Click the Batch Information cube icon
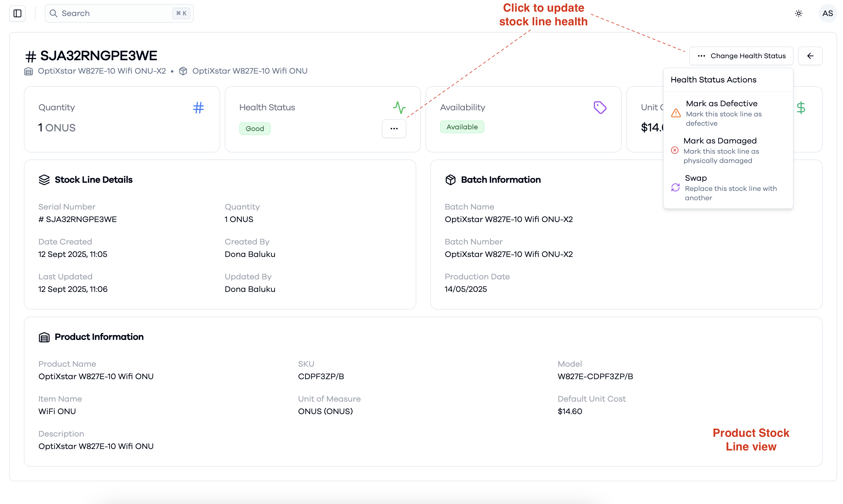 (450, 180)
